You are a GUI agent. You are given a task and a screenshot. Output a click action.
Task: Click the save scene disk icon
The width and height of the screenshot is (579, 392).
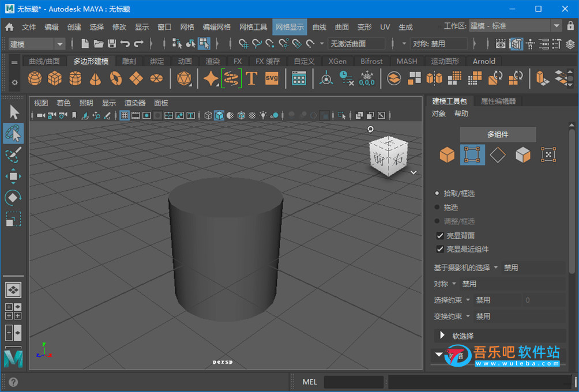click(111, 44)
